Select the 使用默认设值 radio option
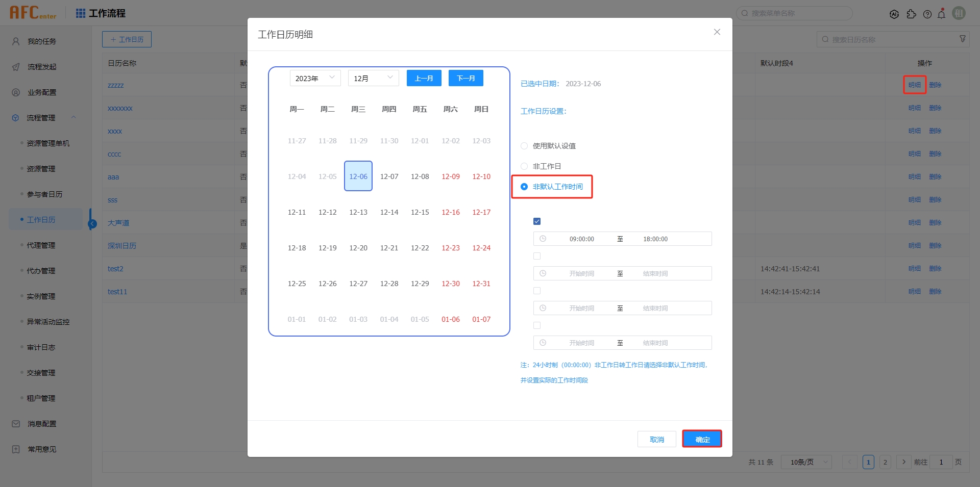The image size is (980, 487). 524,146
